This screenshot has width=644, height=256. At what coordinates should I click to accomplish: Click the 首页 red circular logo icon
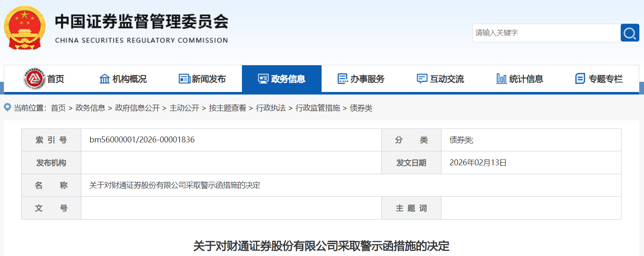(34, 79)
